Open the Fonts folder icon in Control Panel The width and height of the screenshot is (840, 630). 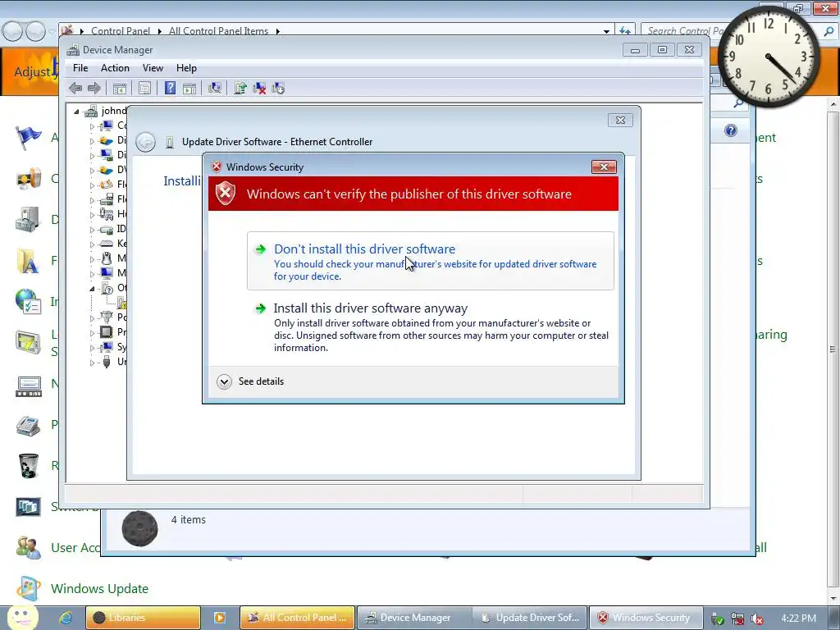tap(28, 261)
